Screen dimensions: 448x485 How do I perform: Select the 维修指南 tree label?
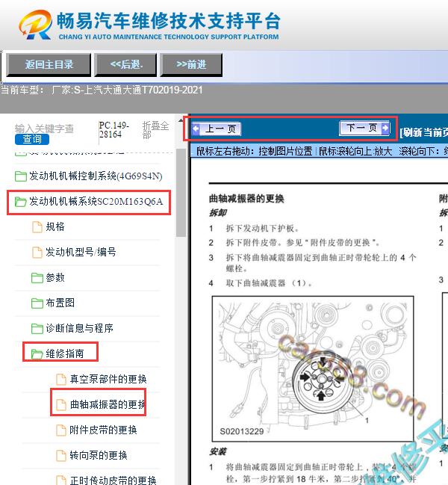[64, 353]
